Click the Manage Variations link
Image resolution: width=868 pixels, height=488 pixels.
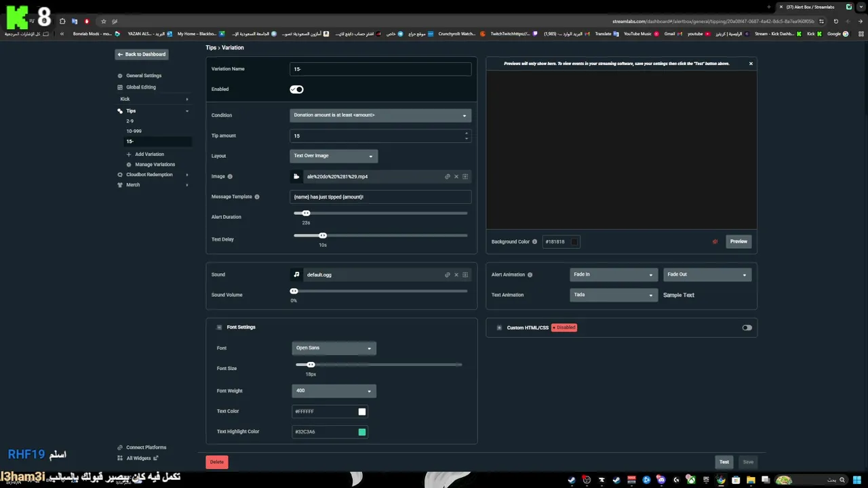point(155,165)
